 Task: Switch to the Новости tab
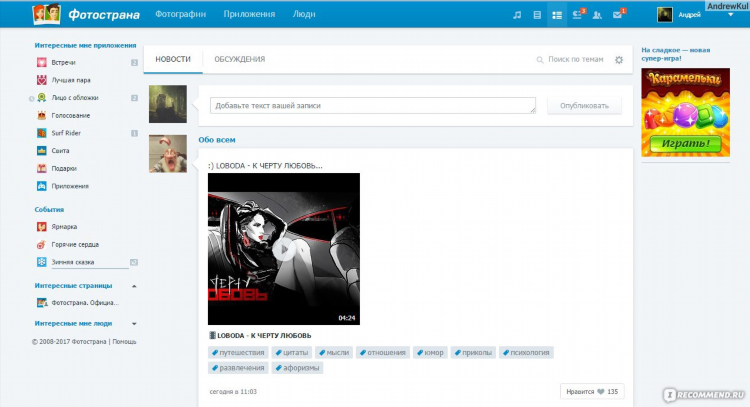173,59
